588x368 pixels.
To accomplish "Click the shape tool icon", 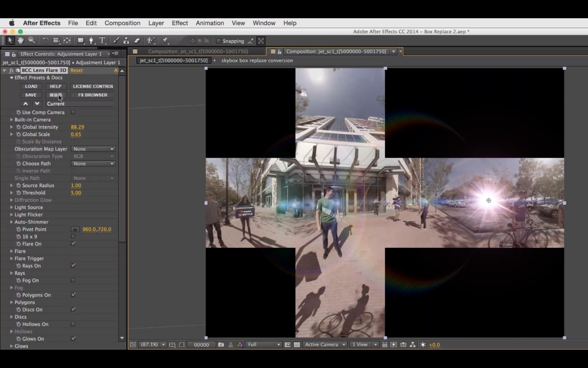I will point(80,40).
